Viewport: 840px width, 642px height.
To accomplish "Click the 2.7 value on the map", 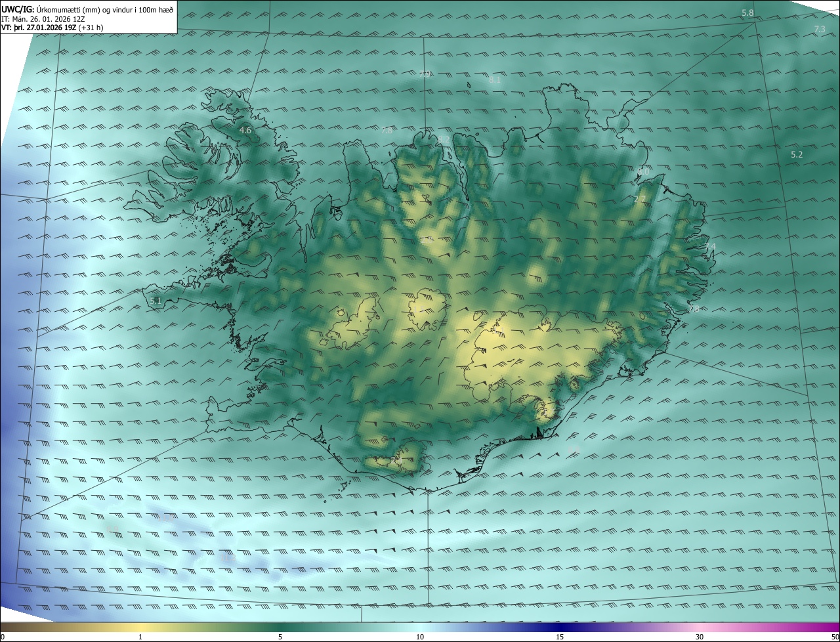I will click(x=640, y=199).
